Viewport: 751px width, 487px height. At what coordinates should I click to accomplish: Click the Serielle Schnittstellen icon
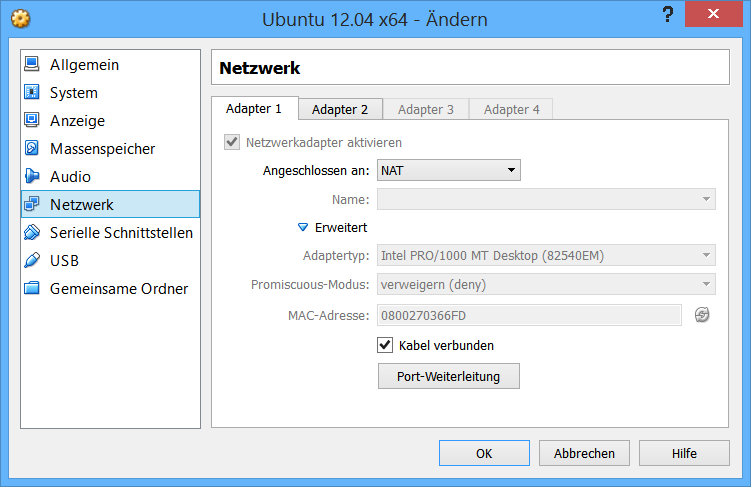click(x=31, y=233)
